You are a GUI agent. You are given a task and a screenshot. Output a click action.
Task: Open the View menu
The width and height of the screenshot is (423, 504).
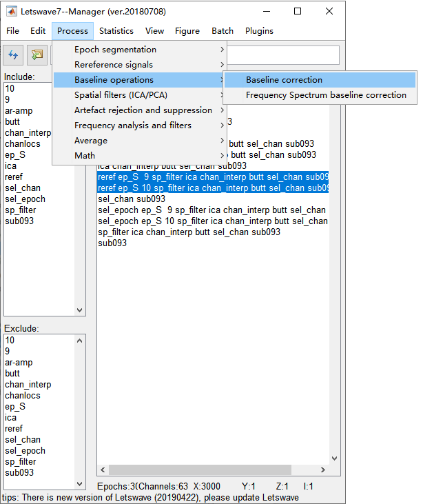pyautogui.click(x=154, y=31)
